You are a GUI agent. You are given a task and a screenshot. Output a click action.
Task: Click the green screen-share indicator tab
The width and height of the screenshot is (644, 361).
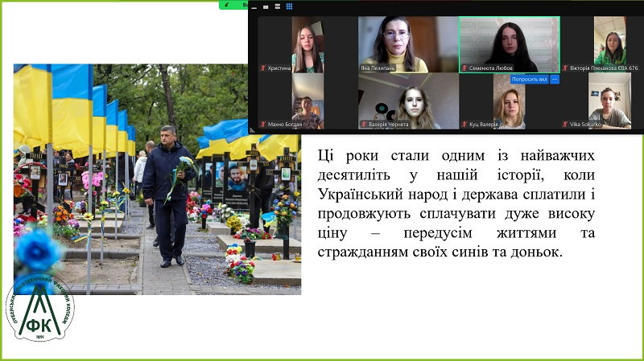pos(233,5)
